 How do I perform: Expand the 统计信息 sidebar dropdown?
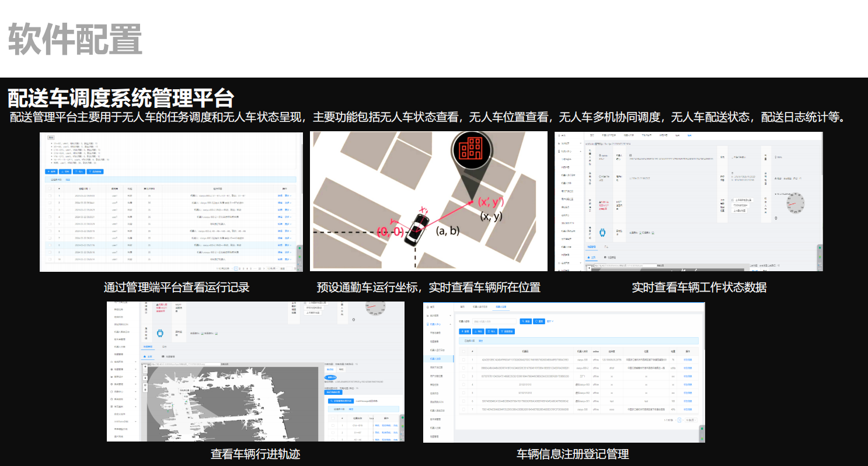451,316
